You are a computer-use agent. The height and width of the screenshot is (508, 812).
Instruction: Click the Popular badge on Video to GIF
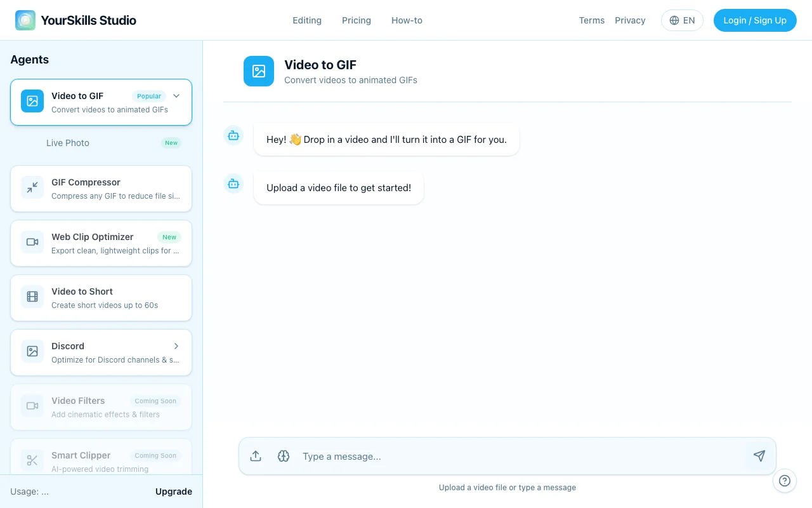pyautogui.click(x=149, y=96)
